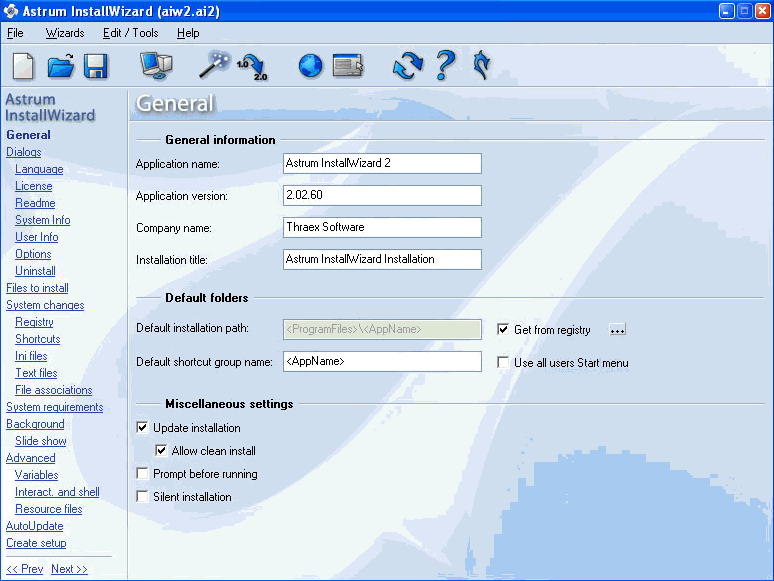This screenshot has height=581, width=774.
Task: Go to the Create setup page
Action: pos(36,543)
